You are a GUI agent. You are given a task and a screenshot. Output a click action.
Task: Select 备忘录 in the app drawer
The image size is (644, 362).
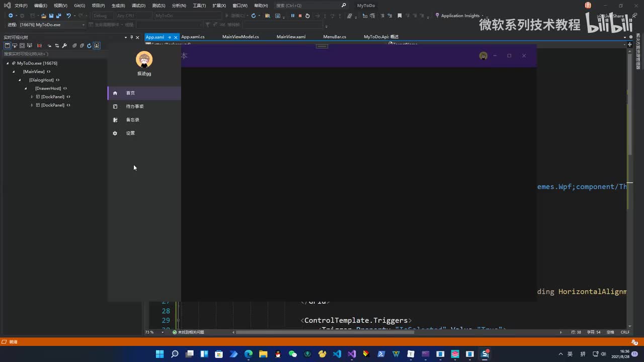tap(144, 120)
